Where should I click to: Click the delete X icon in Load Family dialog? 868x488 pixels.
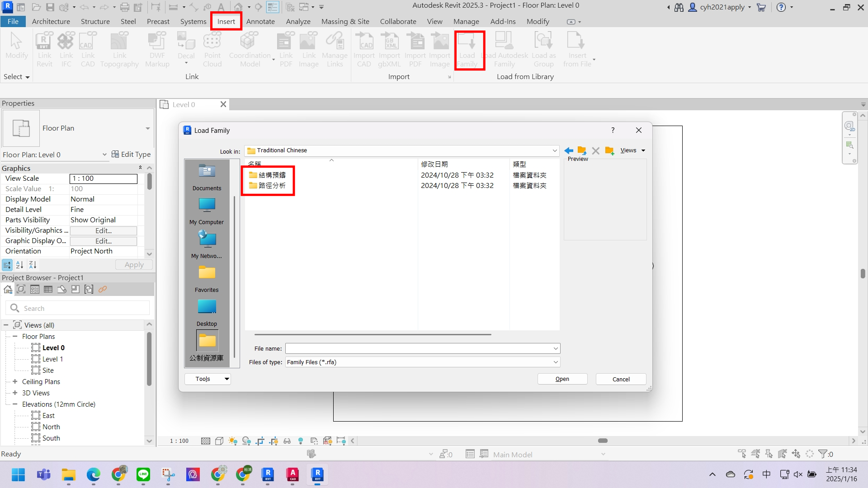coord(596,150)
